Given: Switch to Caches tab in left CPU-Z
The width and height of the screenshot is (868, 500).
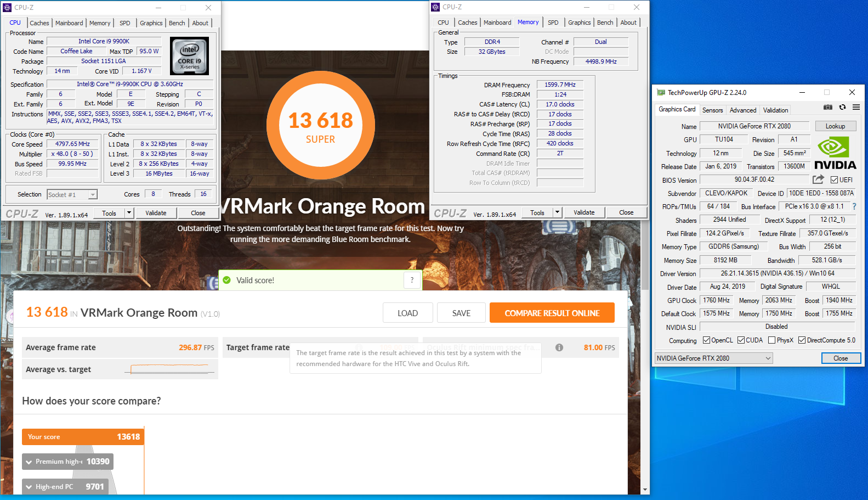Looking at the screenshot, I should point(39,23).
